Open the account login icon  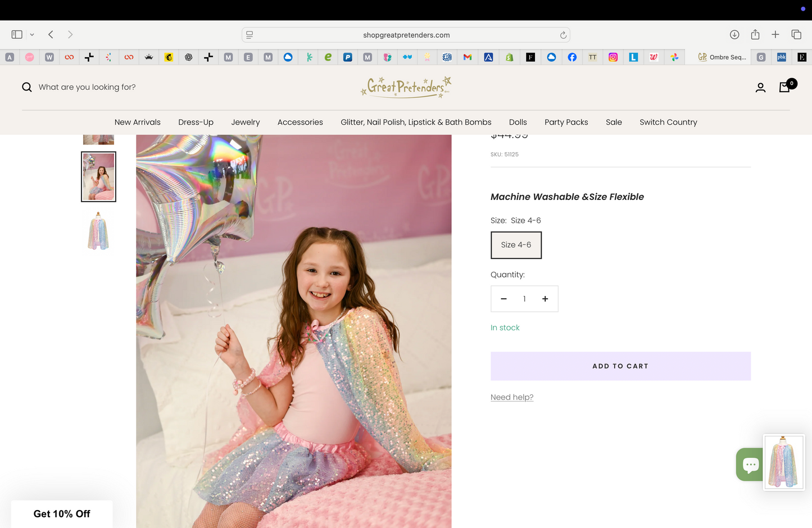click(760, 88)
